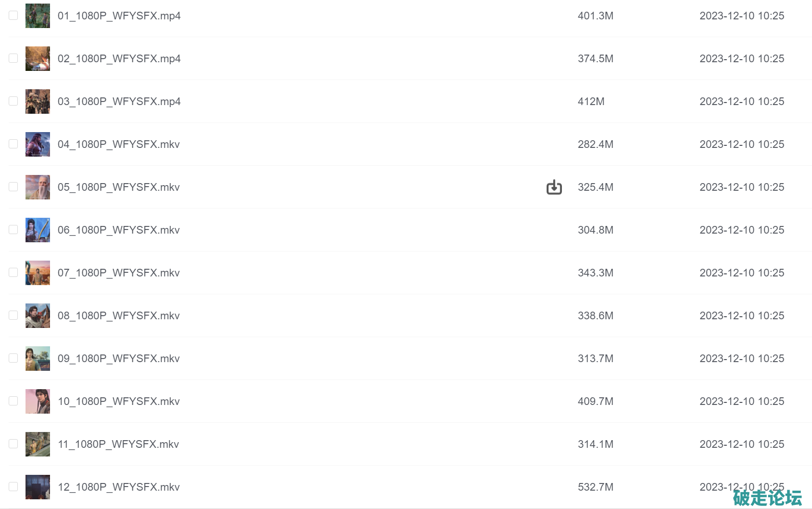Select the checkbox beside 11_1080P_WFYSFX.mkv
Viewport: 812px width, 509px height.
(x=13, y=444)
